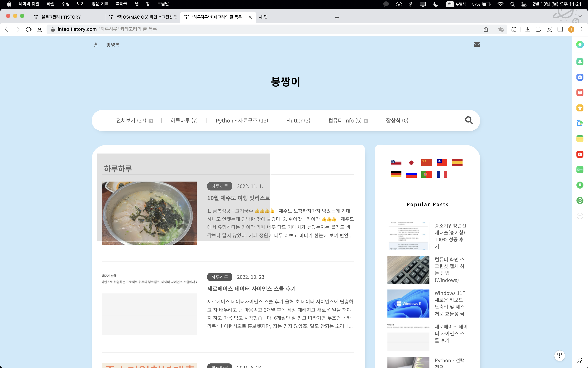Open the blog category search magnifier
Viewport: 588px width, 368px height.
(469, 120)
